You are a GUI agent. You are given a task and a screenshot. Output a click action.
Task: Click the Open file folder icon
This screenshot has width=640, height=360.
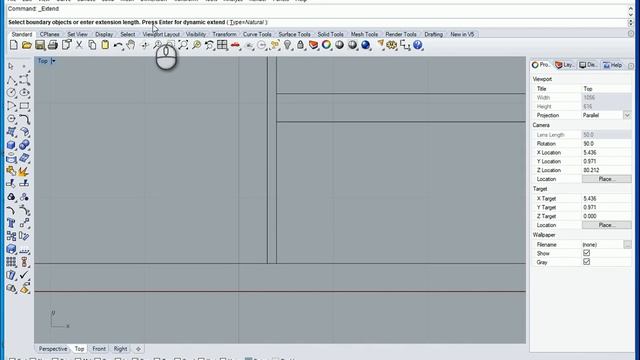click(27, 45)
